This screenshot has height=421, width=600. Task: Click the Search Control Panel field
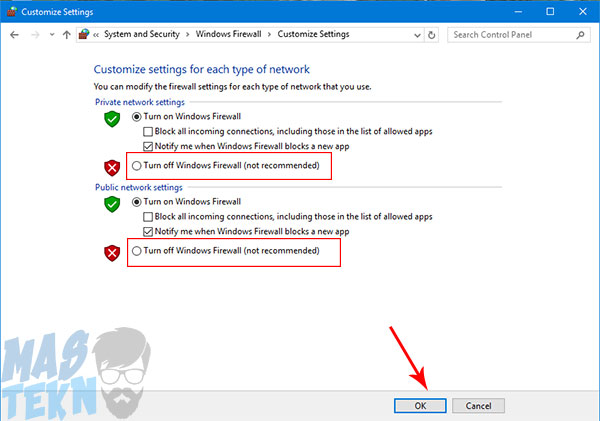click(x=518, y=35)
